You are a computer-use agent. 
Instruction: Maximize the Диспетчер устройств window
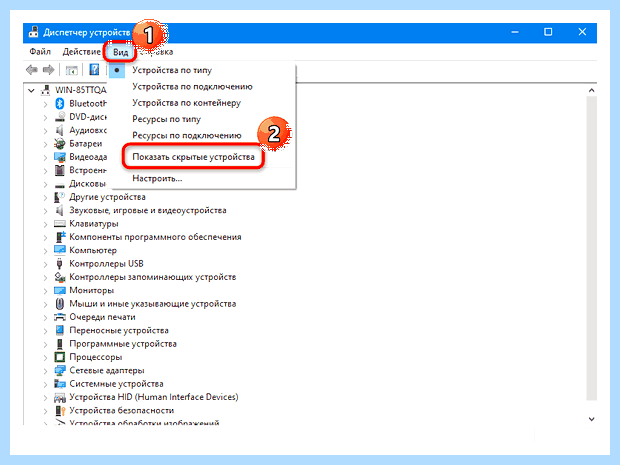548,32
